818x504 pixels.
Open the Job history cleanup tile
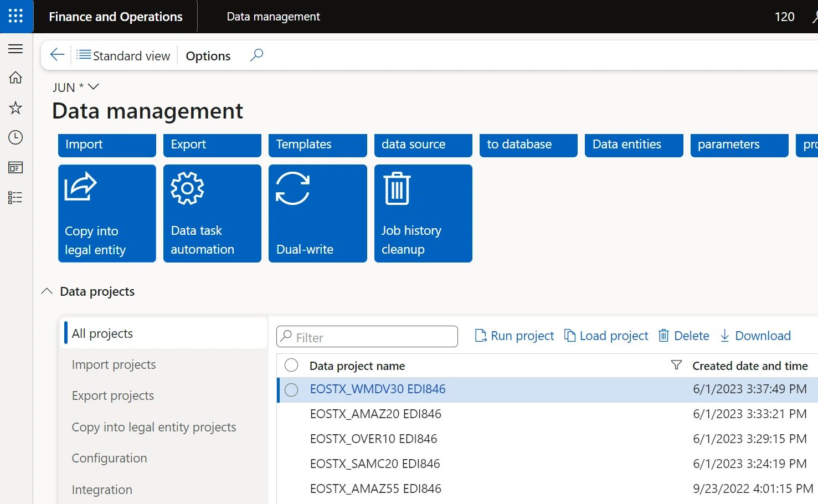pos(423,213)
